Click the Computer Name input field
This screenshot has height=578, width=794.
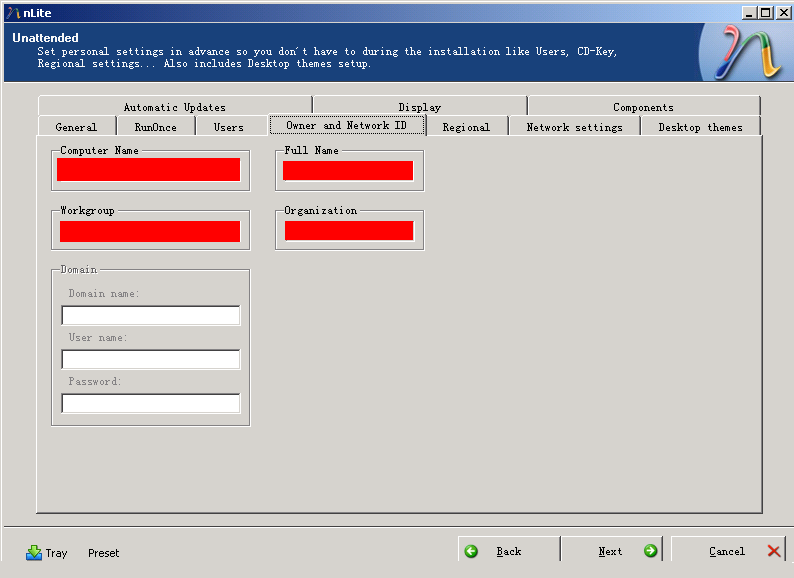[148, 170]
